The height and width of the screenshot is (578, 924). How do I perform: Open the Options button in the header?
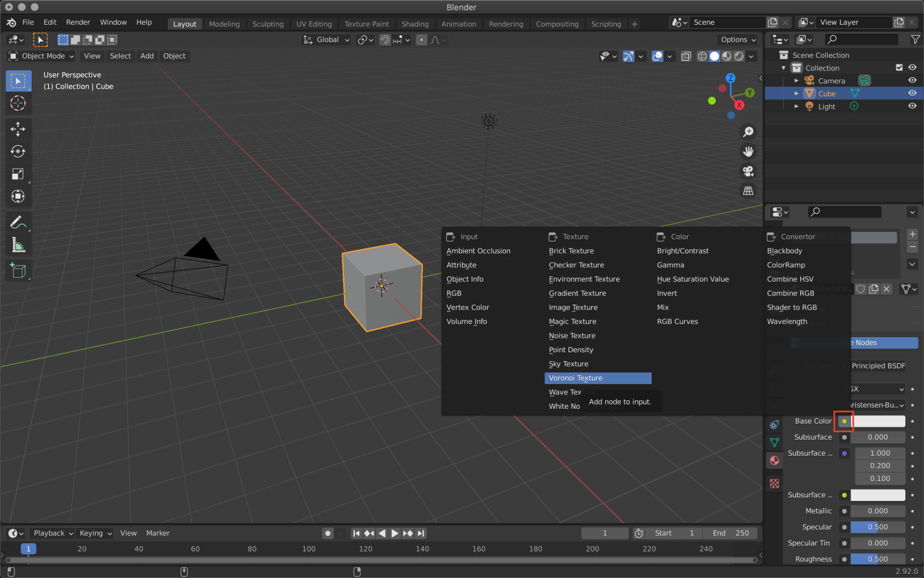tap(737, 39)
